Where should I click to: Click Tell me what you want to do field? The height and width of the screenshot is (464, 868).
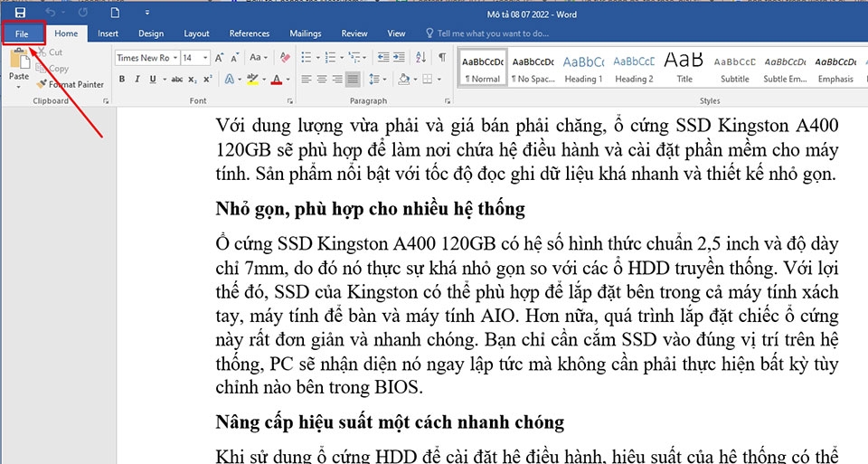tap(493, 33)
